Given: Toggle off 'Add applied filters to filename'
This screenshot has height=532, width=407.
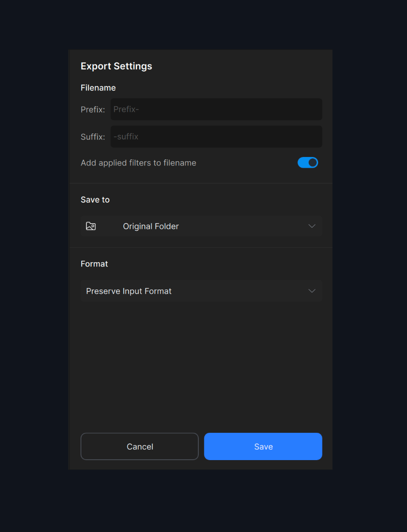Looking at the screenshot, I should point(308,162).
